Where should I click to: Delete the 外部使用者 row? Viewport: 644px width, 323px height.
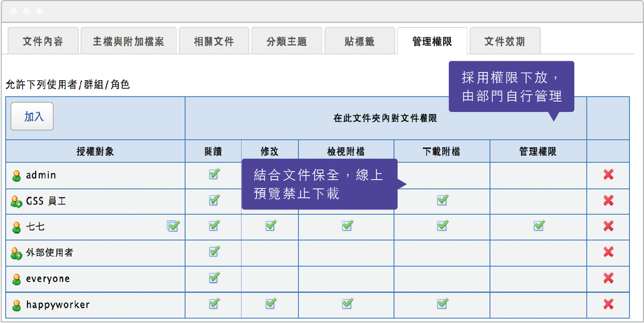[608, 252]
